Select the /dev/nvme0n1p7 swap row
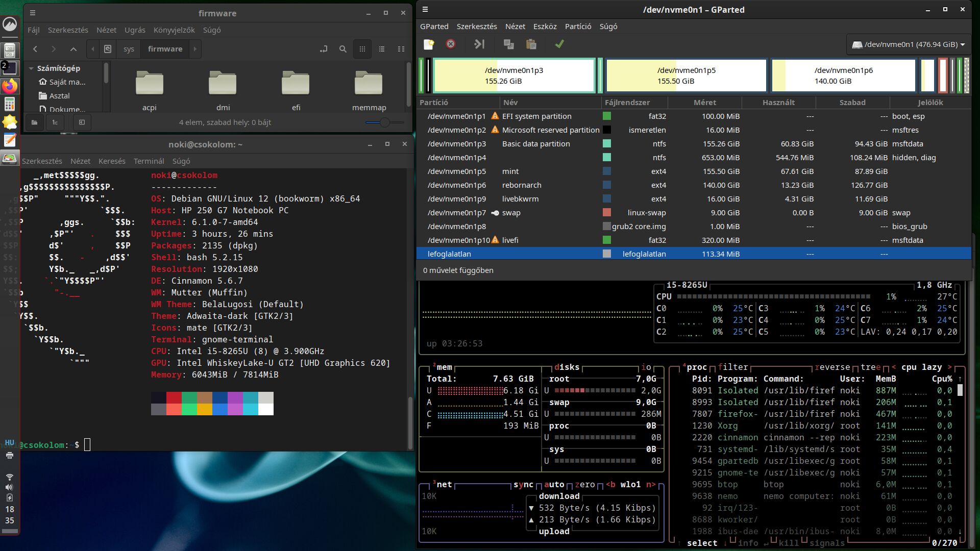 694,213
